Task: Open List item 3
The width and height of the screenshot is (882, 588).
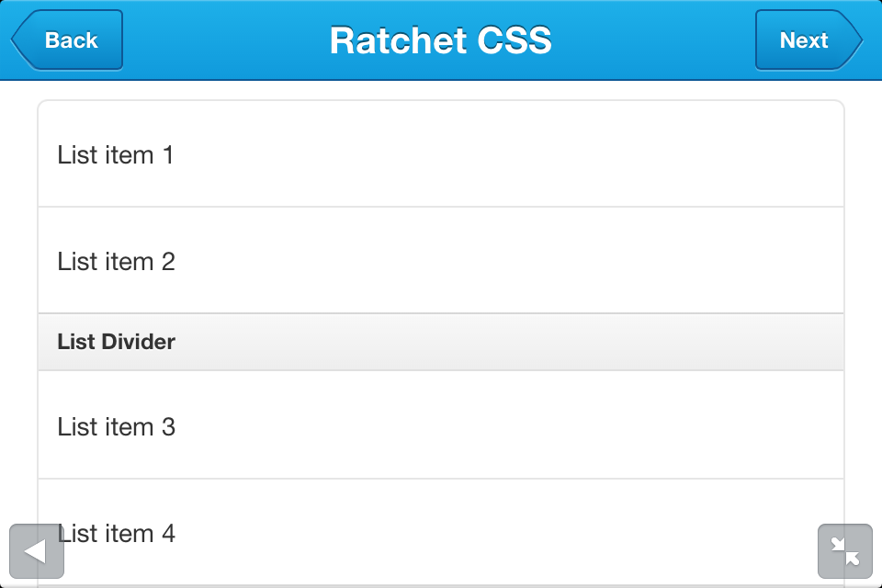Action: tap(441, 425)
